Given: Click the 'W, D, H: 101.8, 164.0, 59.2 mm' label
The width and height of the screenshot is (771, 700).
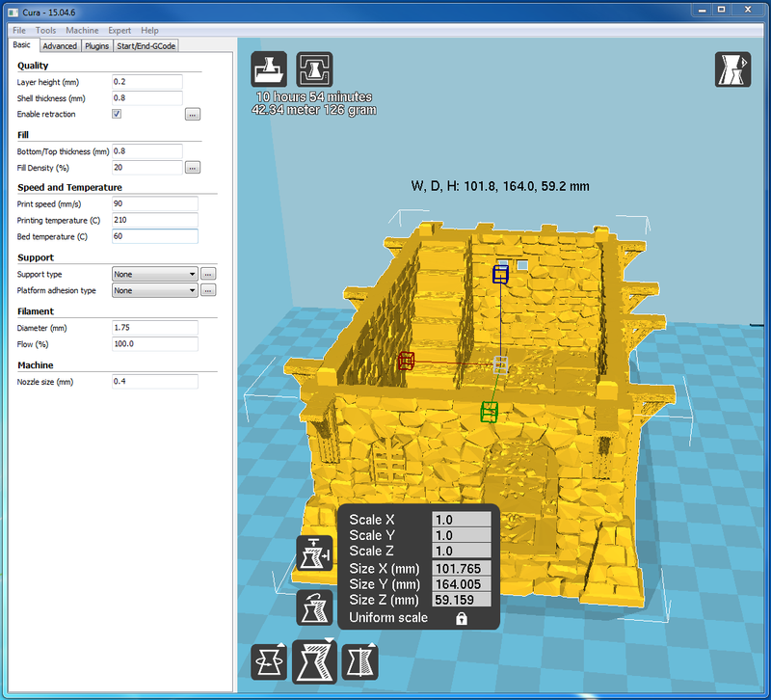Looking at the screenshot, I should point(500,186).
